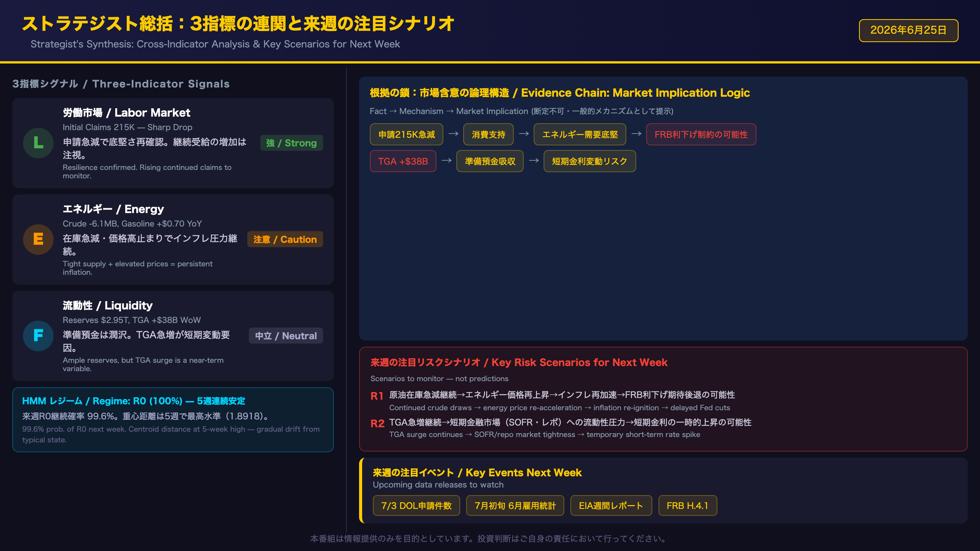Click the EIA週間レポート event chip
Viewport: 980px width, 551px height.
(x=611, y=505)
